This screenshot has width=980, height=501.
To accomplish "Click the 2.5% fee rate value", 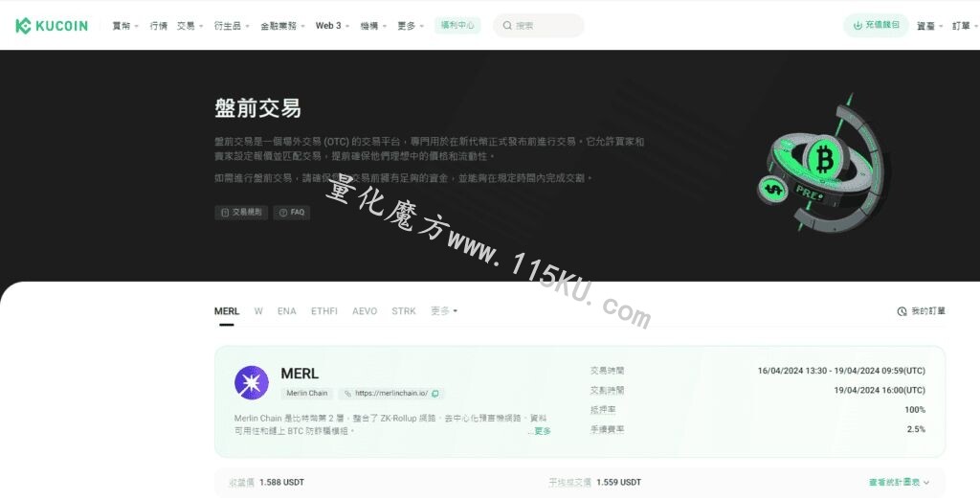I will click(916, 429).
